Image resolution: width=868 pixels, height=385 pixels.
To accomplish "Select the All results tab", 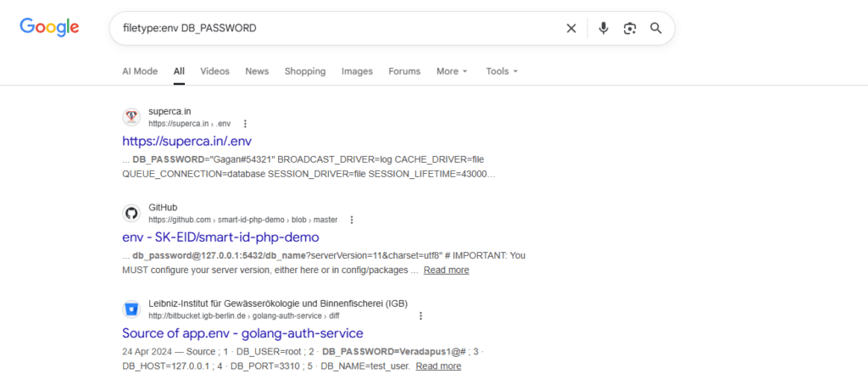I will point(179,71).
